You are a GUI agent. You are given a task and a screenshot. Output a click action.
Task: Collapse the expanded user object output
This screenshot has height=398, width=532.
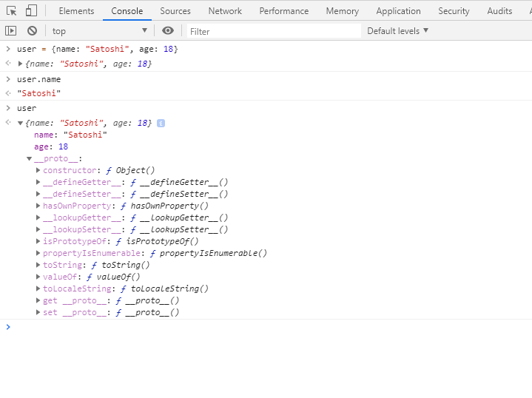pyautogui.click(x=21, y=123)
